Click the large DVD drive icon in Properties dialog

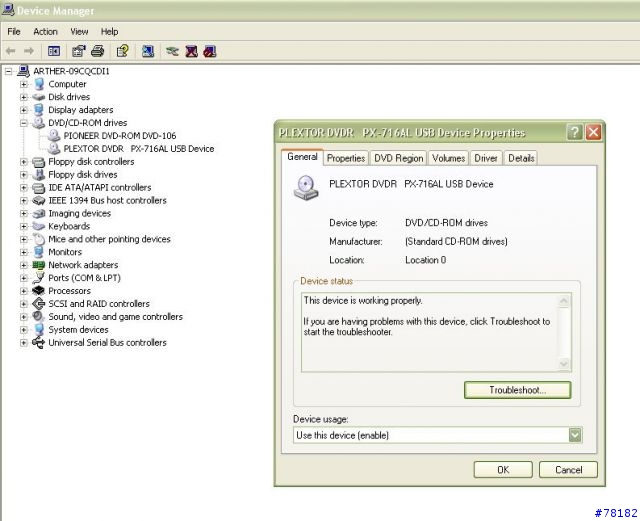tap(306, 187)
